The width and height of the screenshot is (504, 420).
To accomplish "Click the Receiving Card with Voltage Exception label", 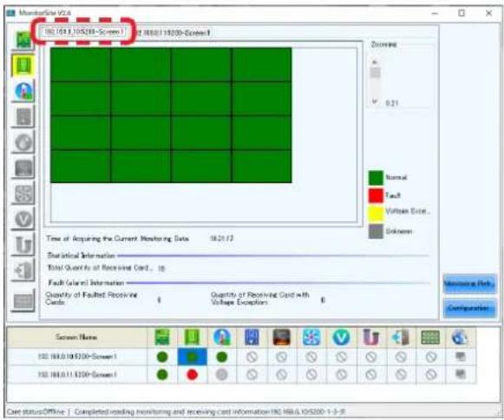I will click(259, 299).
